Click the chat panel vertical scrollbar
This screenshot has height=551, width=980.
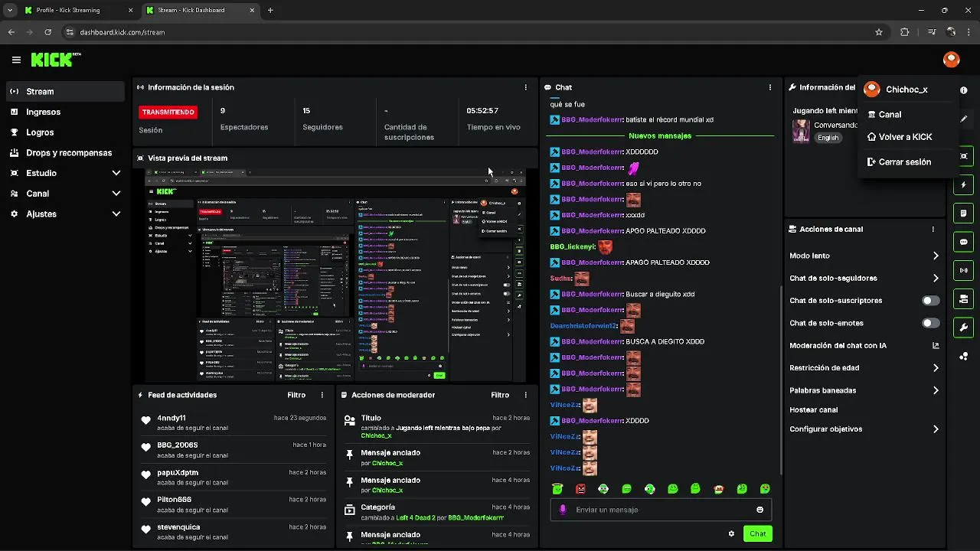click(781, 379)
